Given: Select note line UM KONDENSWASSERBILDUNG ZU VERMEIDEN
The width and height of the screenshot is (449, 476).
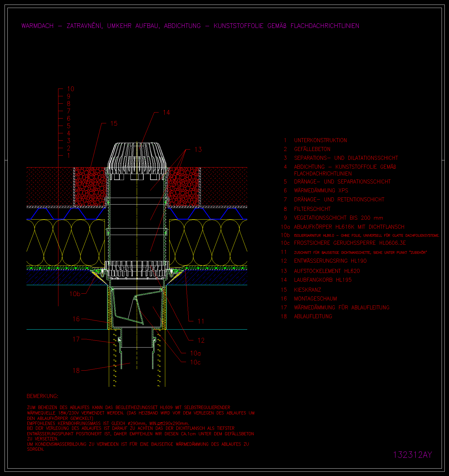Looking at the screenshot, I should pyautogui.click(x=138, y=444).
